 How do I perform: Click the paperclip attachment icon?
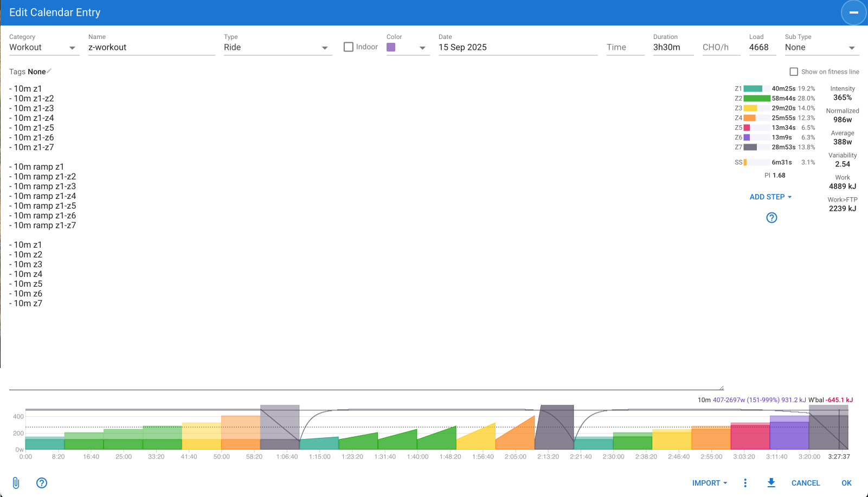(x=16, y=483)
